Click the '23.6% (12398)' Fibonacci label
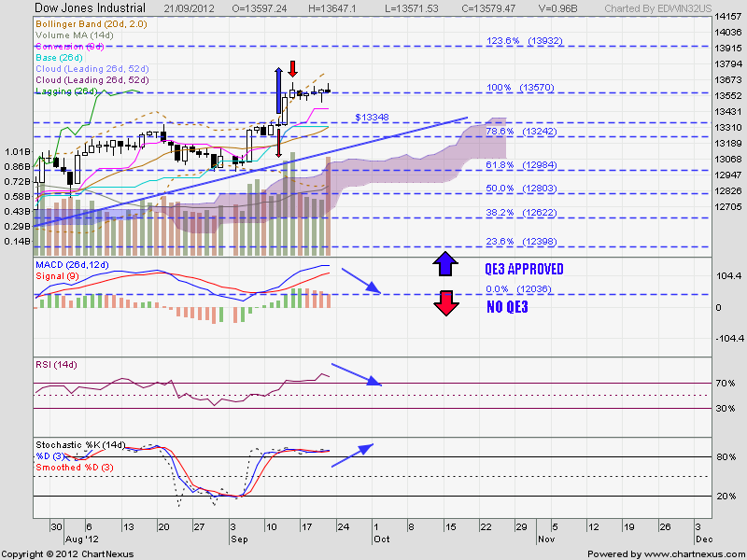 point(521,242)
